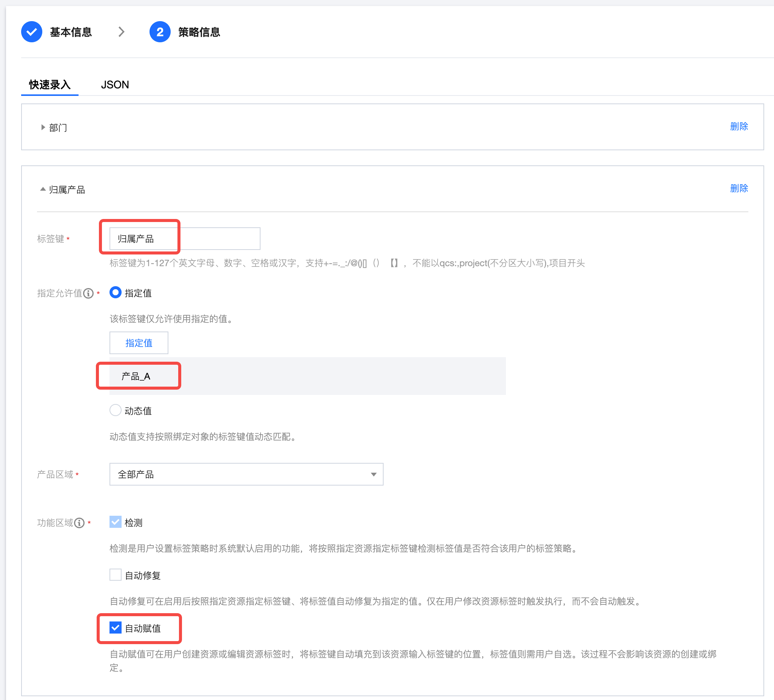Image resolution: width=774 pixels, height=700 pixels.
Task: Switch to the JSON tab
Action: [x=115, y=85]
